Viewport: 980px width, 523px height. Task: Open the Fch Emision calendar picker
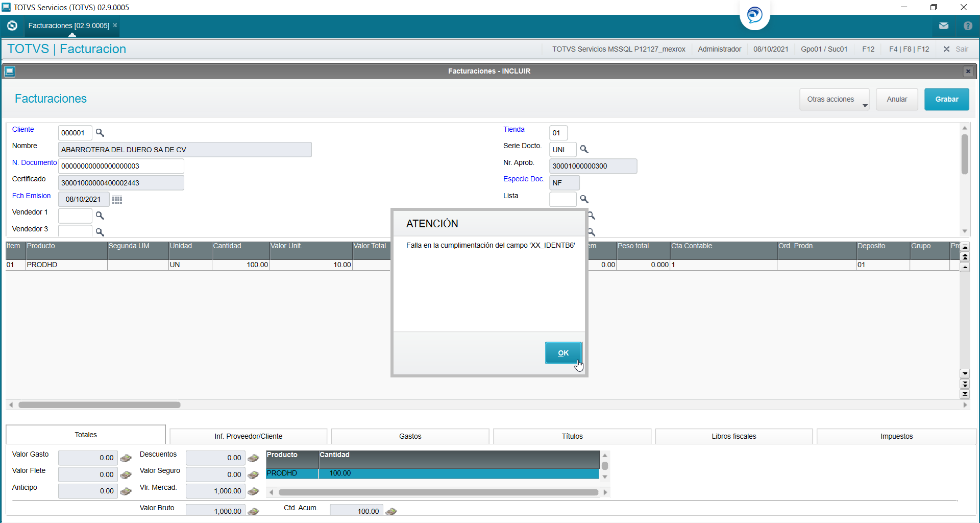pos(117,200)
